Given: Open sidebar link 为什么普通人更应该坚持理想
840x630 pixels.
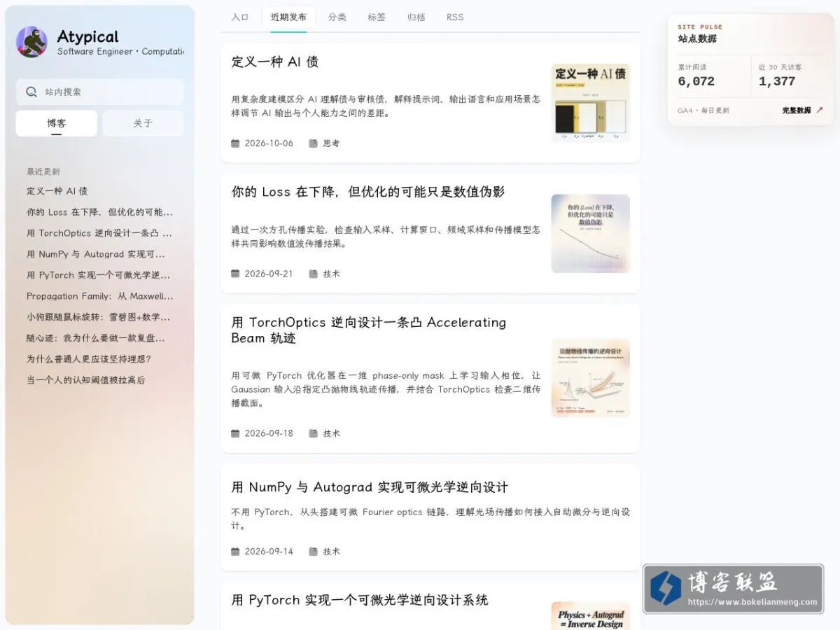Looking at the screenshot, I should coord(89,359).
